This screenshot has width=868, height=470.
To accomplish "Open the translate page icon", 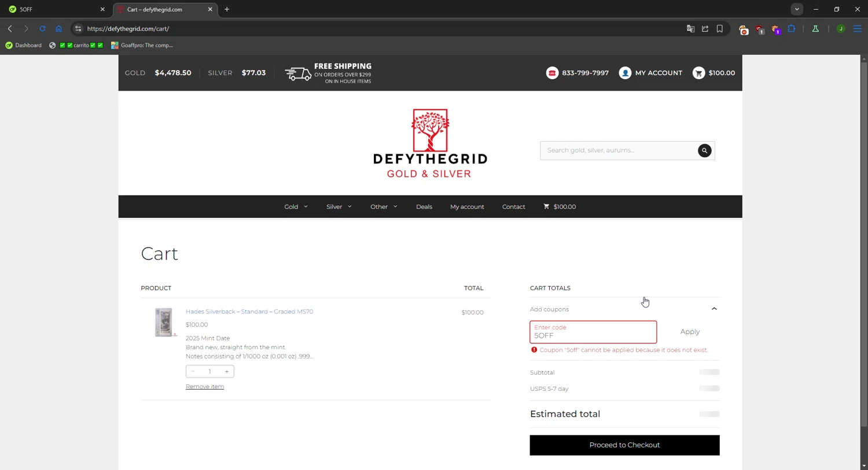I will [690, 28].
